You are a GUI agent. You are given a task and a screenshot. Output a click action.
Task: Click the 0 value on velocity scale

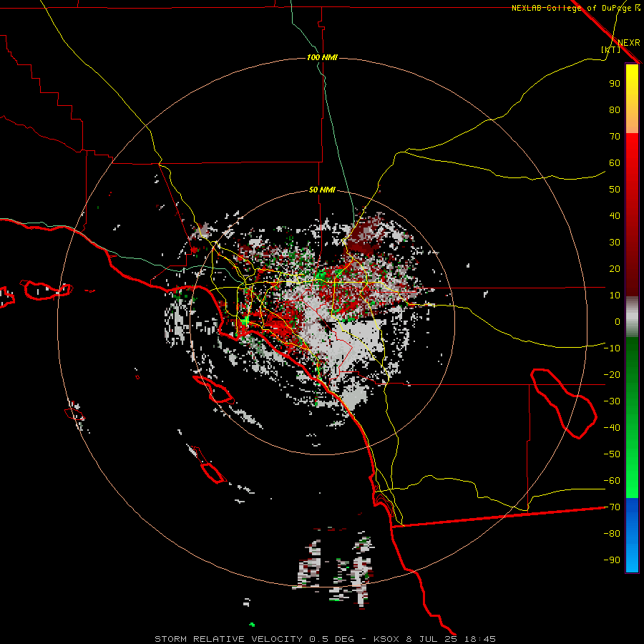point(618,322)
